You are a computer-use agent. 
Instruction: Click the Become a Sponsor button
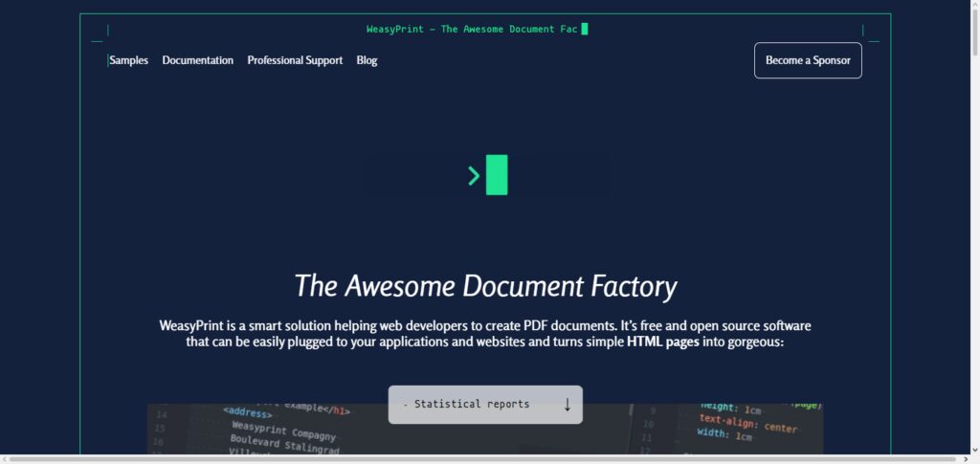tap(808, 60)
